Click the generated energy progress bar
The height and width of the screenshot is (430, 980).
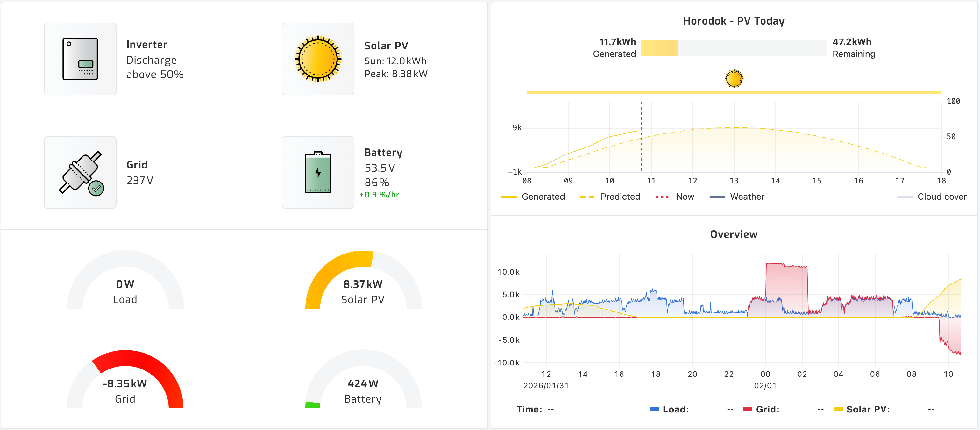734,48
